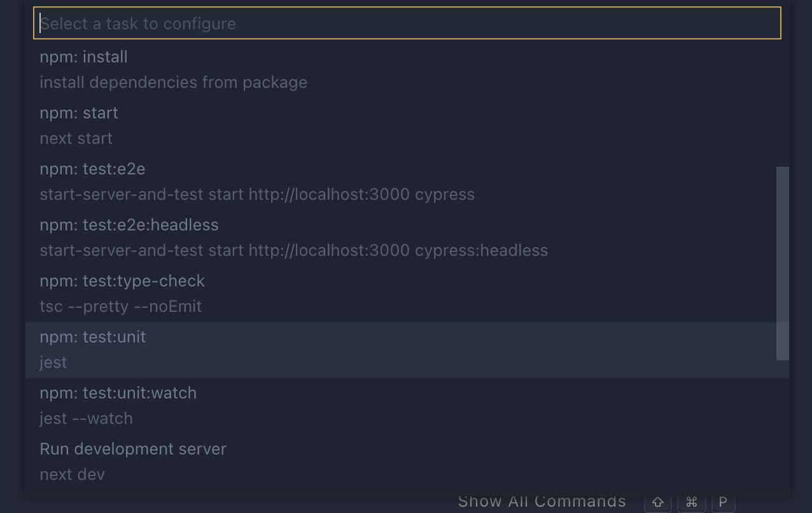Viewport: 812px width, 513px height.
Task: Click the install dependencies from package description
Action: [x=173, y=82]
